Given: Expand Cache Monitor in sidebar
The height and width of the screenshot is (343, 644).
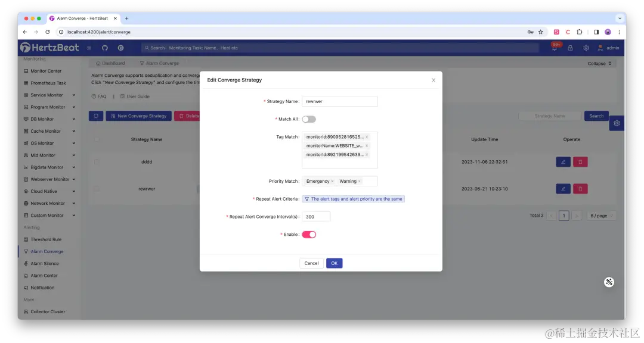Looking at the screenshot, I should [x=49, y=131].
